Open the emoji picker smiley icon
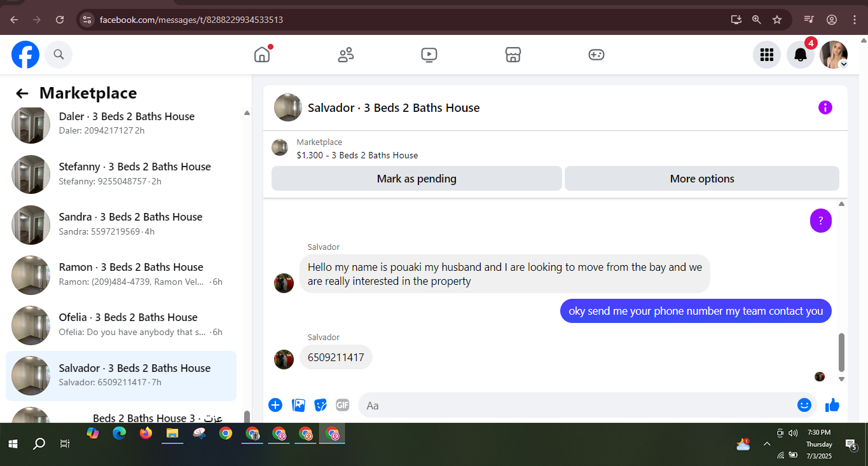 (x=804, y=405)
